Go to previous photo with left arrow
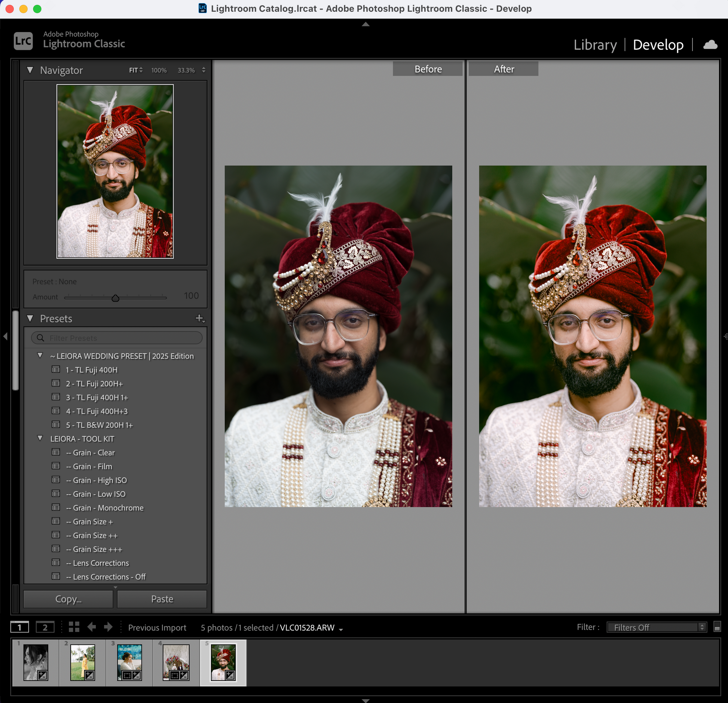728x703 pixels. click(x=92, y=627)
